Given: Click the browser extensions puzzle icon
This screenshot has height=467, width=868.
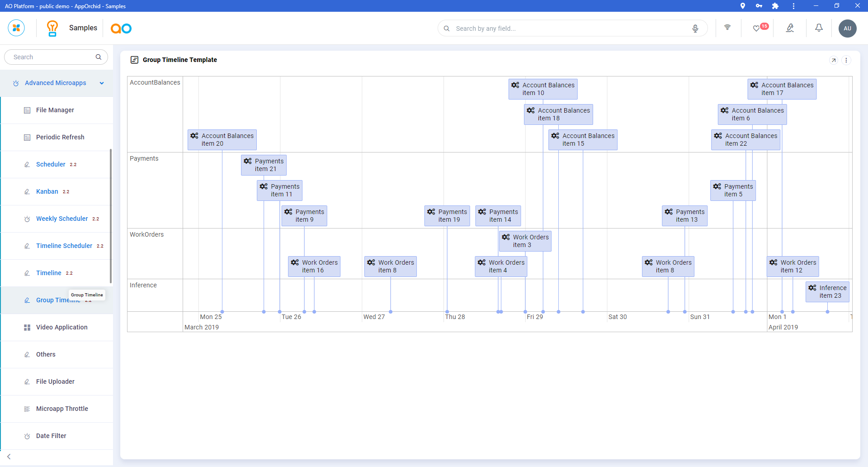Looking at the screenshot, I should click(775, 6).
